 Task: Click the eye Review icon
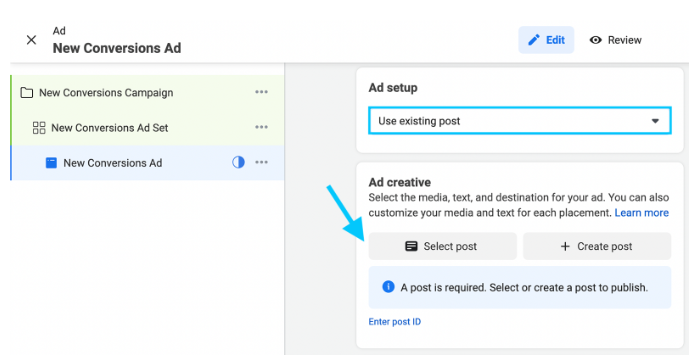(595, 40)
